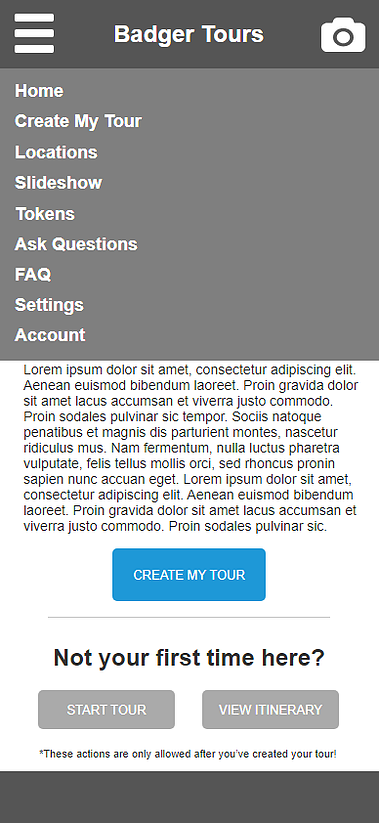Open Settings from the menu
The image size is (379, 823).
click(x=49, y=305)
